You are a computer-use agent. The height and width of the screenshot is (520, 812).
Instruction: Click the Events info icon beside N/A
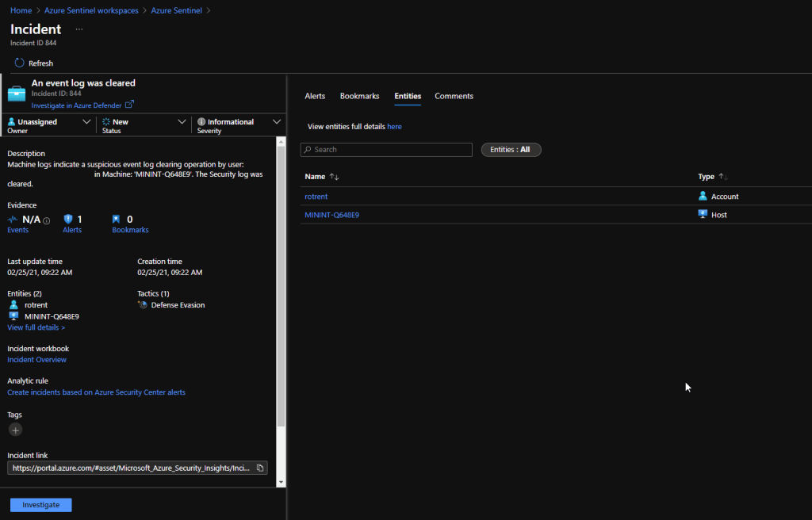[47, 220]
